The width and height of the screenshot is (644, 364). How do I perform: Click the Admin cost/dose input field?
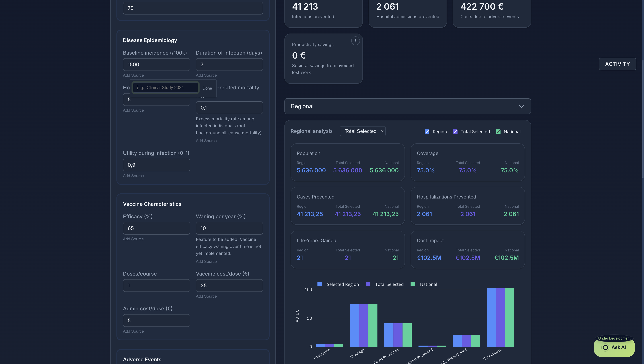coord(156,320)
